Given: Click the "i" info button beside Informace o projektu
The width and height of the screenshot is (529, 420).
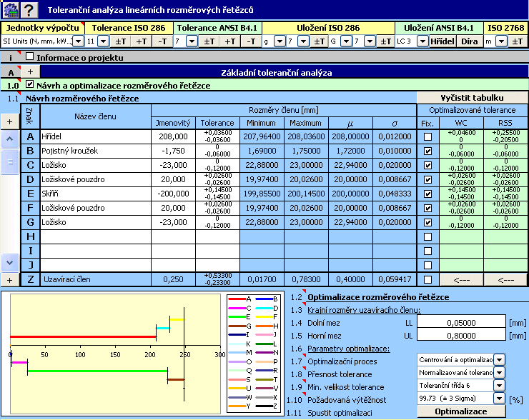Looking at the screenshot, I should pos(10,56).
